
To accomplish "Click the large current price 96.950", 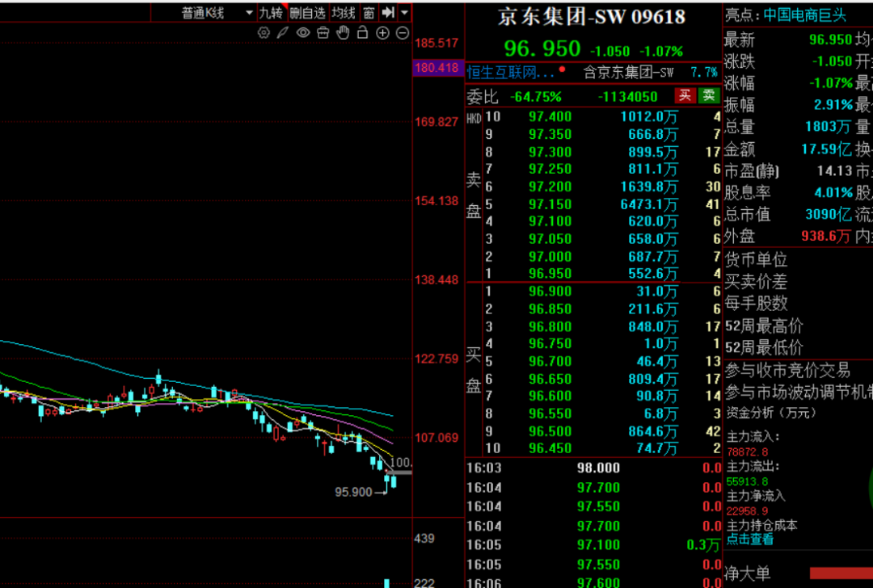I will 542,48.
